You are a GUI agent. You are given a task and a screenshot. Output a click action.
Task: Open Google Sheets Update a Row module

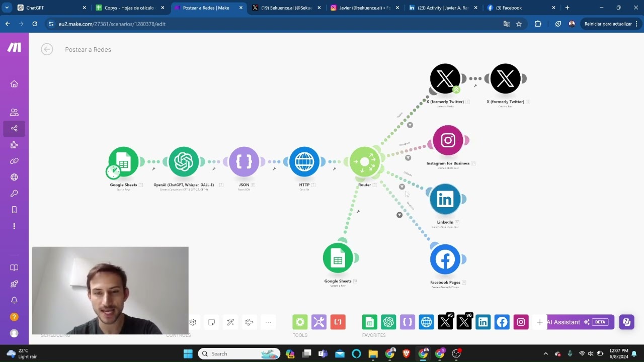click(338, 258)
